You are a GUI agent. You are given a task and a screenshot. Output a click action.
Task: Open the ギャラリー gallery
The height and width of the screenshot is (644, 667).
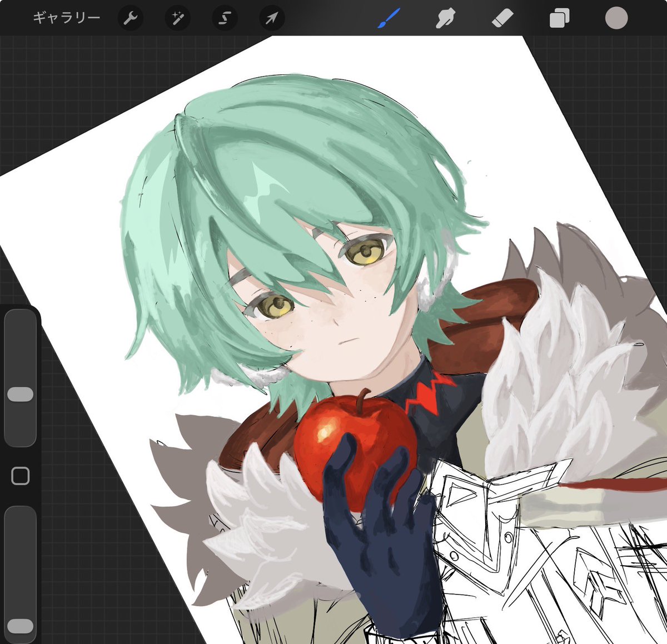click(x=66, y=18)
